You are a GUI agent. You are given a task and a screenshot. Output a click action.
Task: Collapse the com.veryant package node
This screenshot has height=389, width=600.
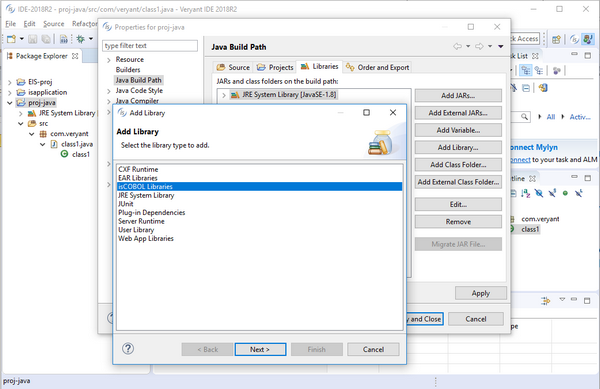[x=32, y=134]
